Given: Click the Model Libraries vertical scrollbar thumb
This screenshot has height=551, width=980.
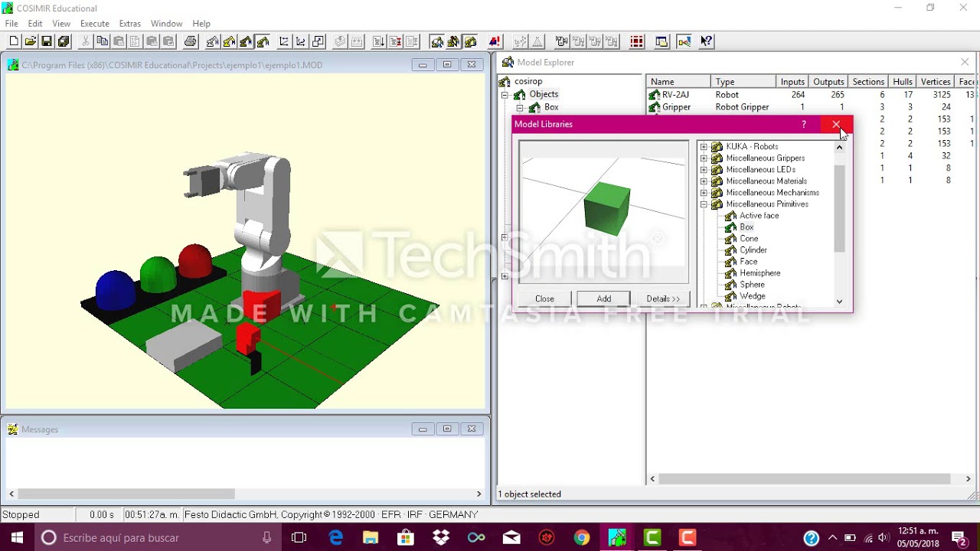Looking at the screenshot, I should tap(839, 208).
